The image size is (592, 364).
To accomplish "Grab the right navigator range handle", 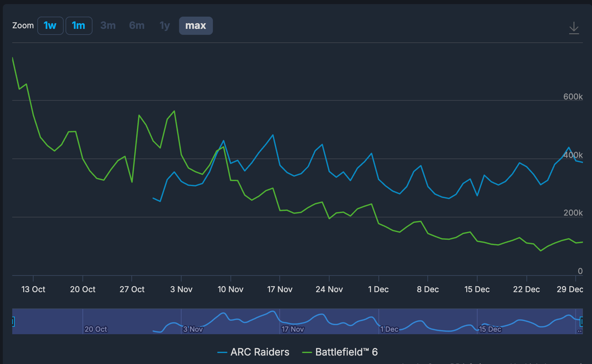I will [581, 321].
